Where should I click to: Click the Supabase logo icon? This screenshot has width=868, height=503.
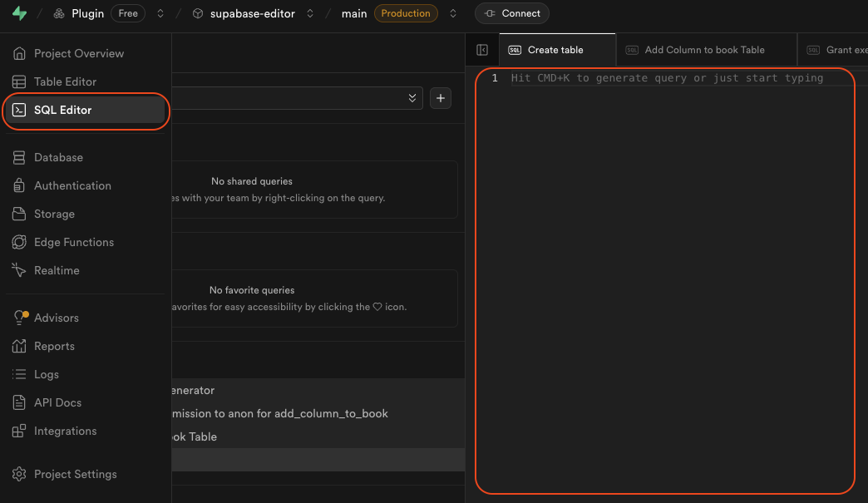(x=19, y=13)
